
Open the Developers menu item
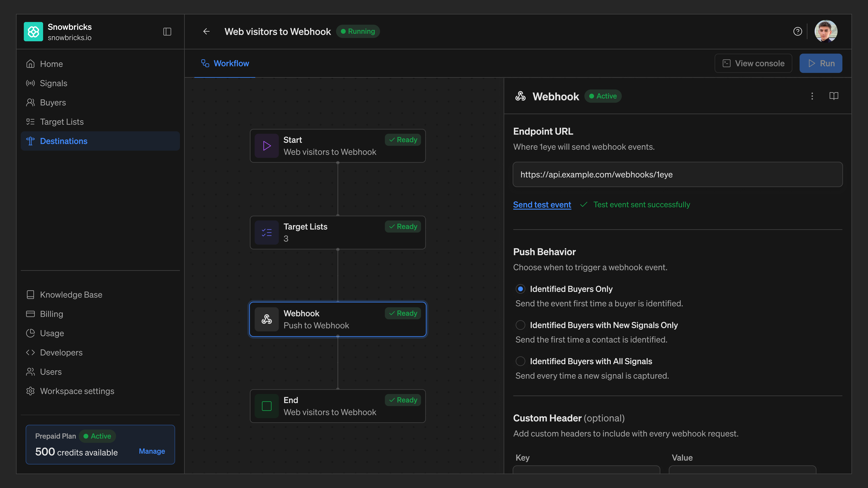point(100,353)
